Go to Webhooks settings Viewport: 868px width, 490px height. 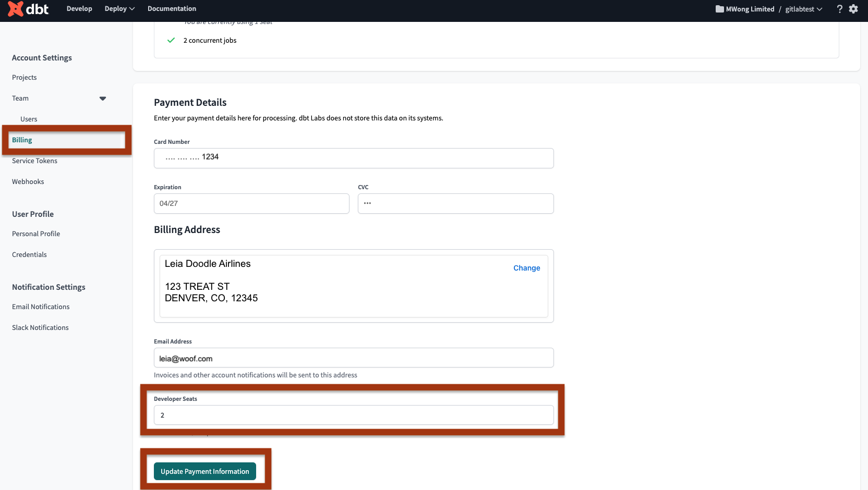28,181
